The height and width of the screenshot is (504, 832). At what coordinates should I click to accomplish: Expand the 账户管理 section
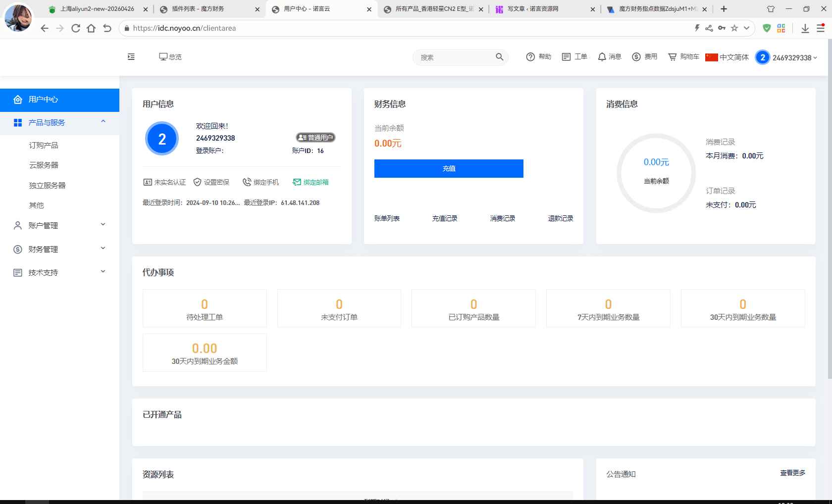tap(45, 225)
